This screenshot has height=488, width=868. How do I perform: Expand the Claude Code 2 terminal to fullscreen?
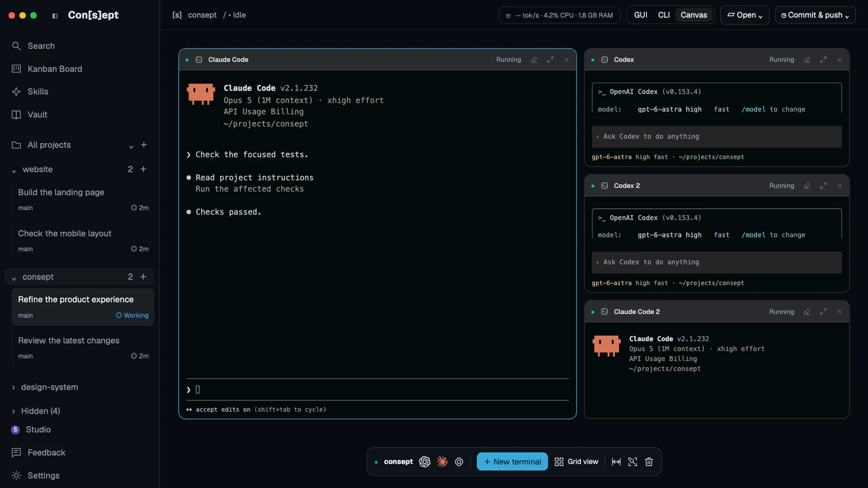click(x=823, y=311)
